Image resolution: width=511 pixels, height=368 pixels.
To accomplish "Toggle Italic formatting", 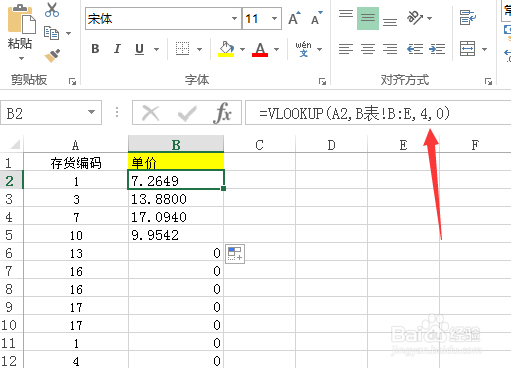I will pos(117,49).
